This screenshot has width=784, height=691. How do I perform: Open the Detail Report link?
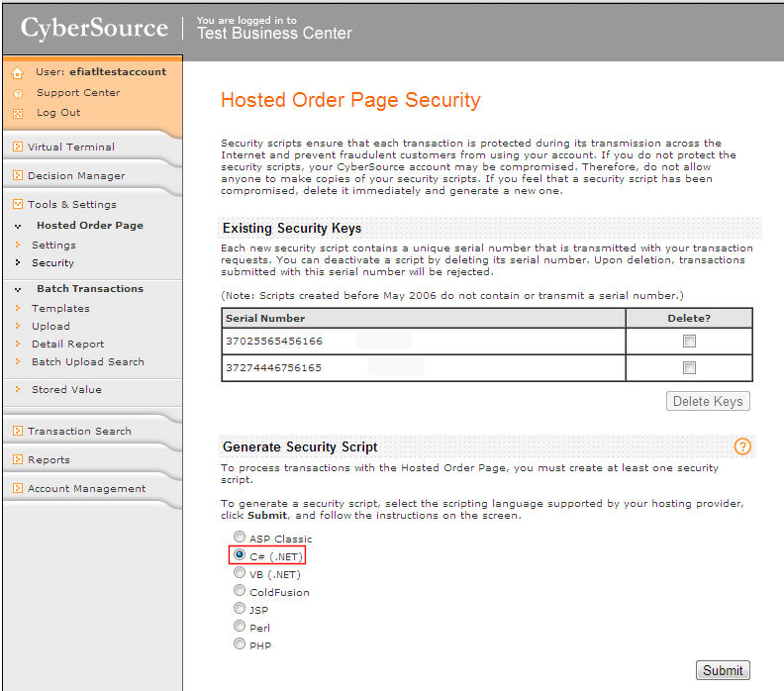(x=67, y=344)
